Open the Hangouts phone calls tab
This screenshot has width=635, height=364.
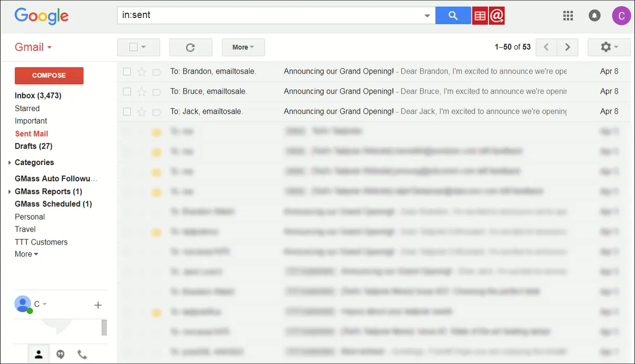coord(82,354)
